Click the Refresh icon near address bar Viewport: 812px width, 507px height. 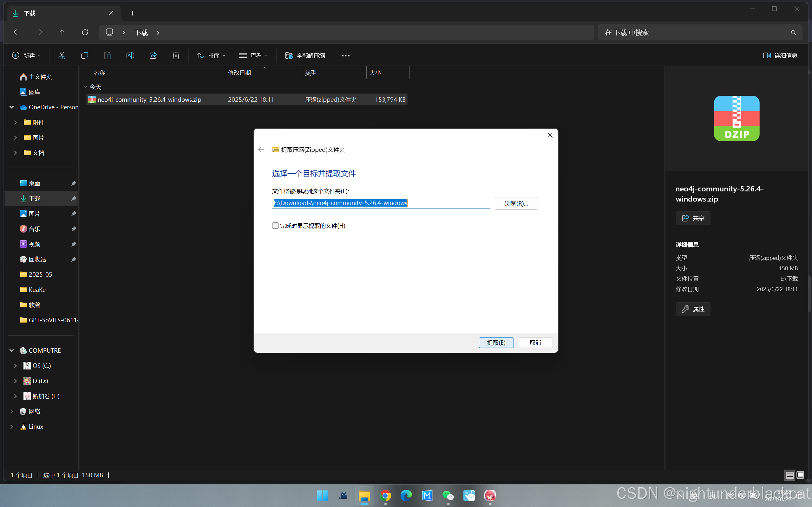[85, 33]
